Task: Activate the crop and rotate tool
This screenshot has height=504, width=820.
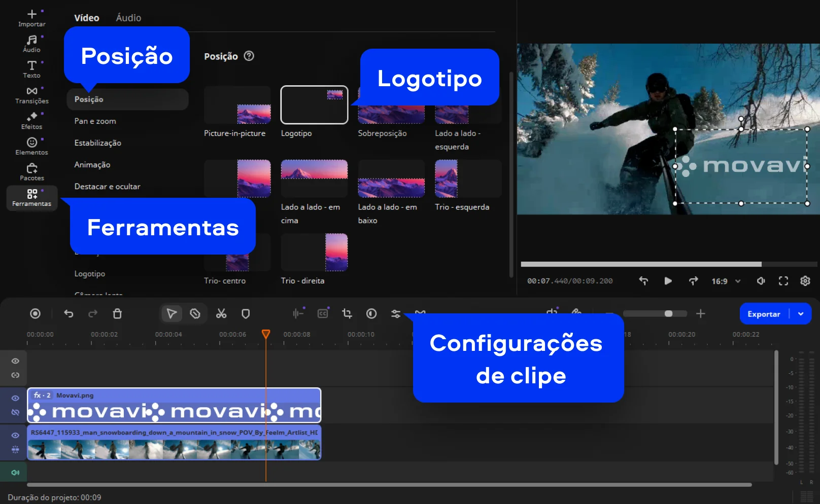Action: click(347, 314)
